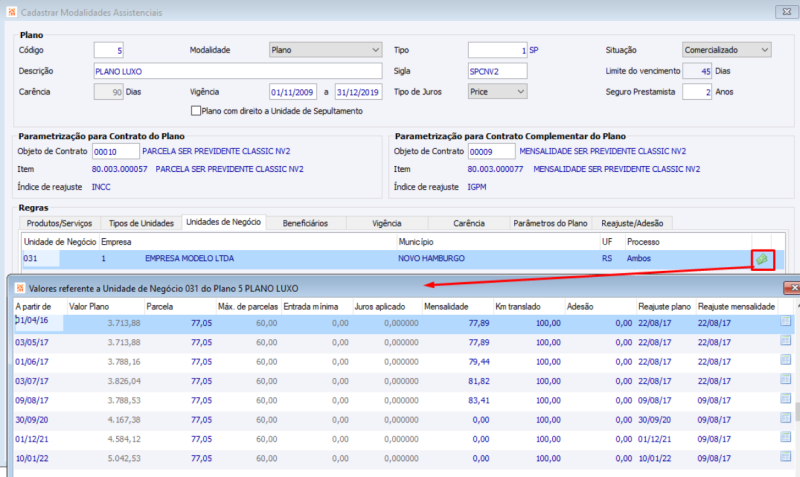
Task: Open details icon for 03/07/17 row
Action: tap(786, 380)
